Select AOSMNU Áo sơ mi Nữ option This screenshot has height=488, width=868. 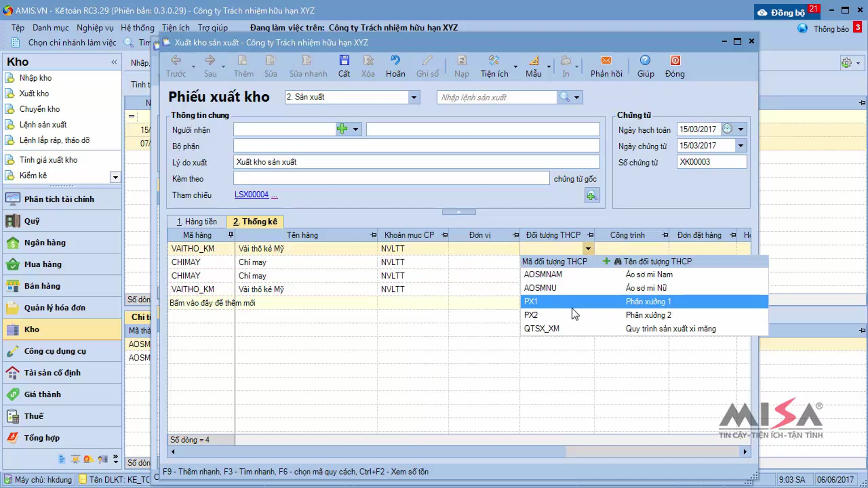pos(644,288)
